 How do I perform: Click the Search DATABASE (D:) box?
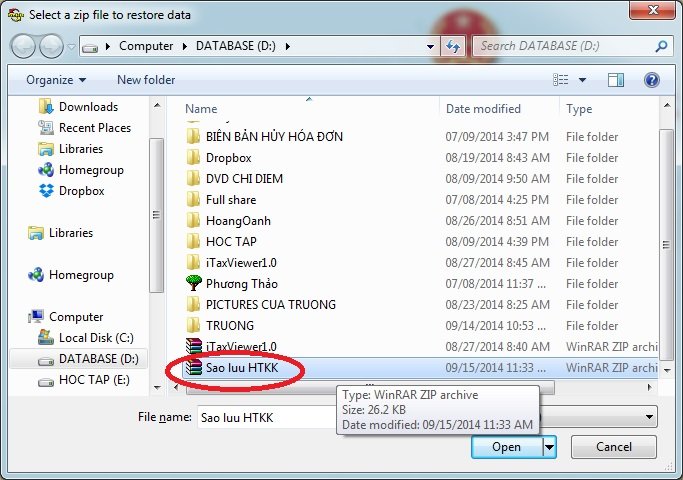click(565, 46)
